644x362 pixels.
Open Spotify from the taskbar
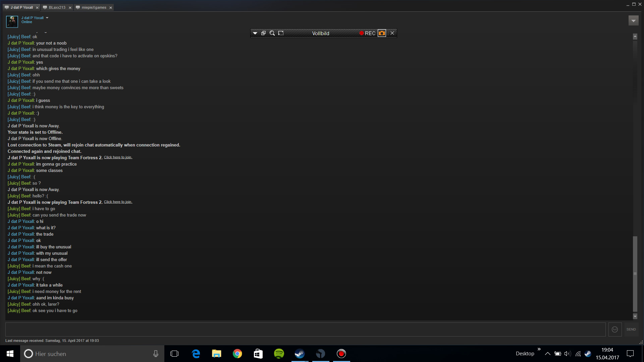[279, 354]
